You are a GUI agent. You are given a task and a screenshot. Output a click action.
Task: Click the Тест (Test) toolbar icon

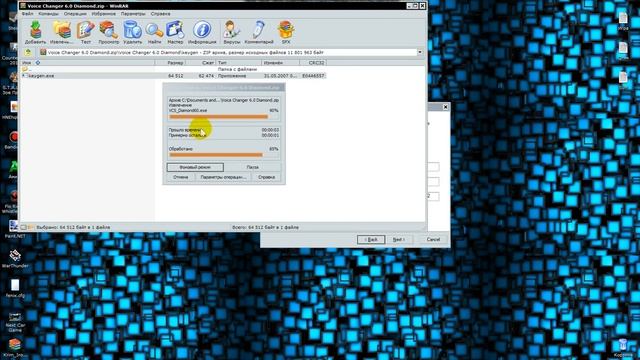point(86,32)
